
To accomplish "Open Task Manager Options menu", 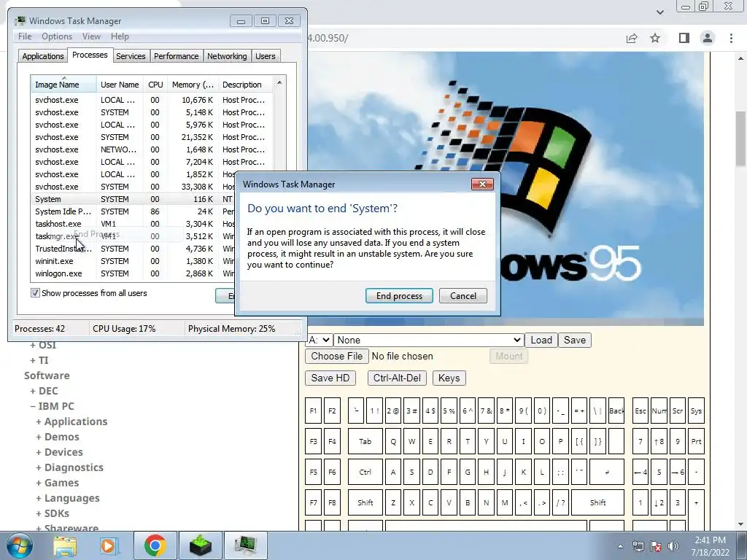I will (x=57, y=36).
